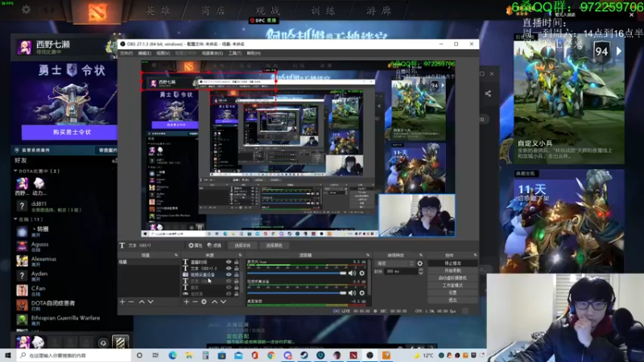This screenshot has height=362, width=644.
Task: Add a new source with plus icon
Action: coord(186,302)
